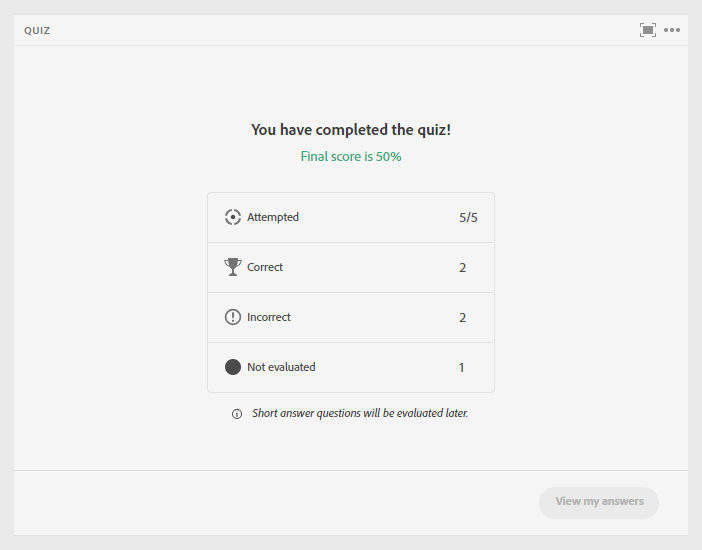This screenshot has height=550, width=702.
Task: Click the info icon beside short answer note
Action: click(x=237, y=414)
